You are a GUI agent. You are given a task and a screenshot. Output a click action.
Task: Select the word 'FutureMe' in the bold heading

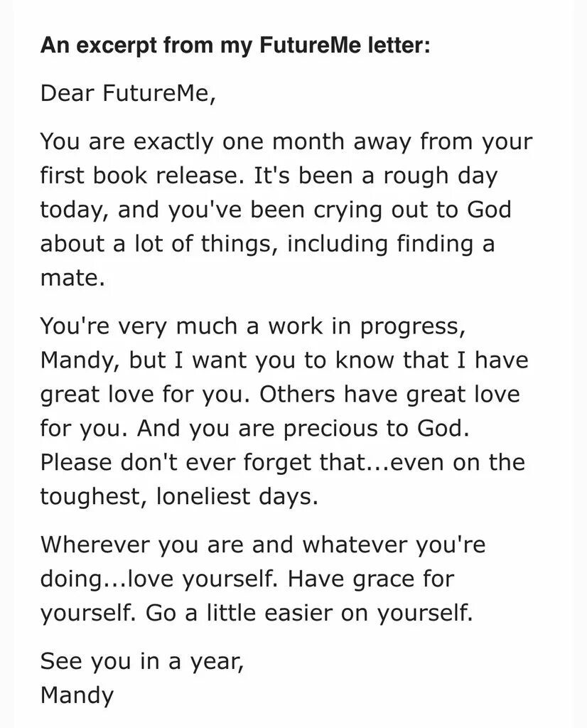coord(311,45)
